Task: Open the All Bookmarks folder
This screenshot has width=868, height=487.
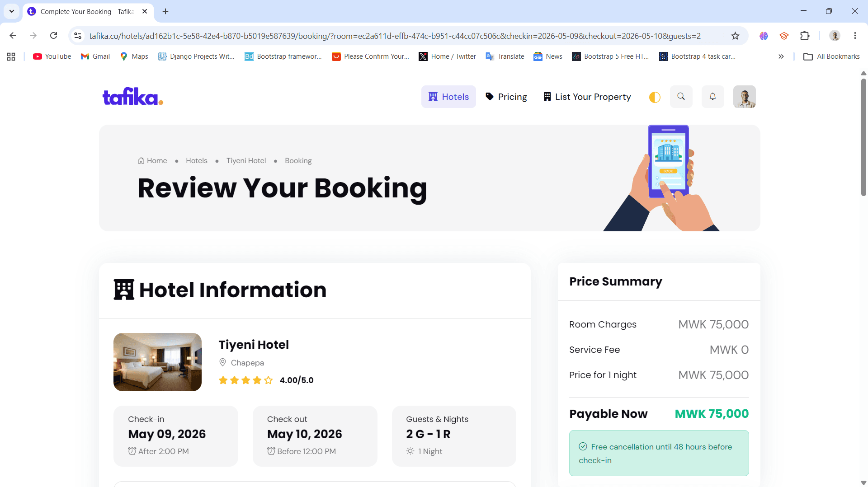Action: point(832,56)
